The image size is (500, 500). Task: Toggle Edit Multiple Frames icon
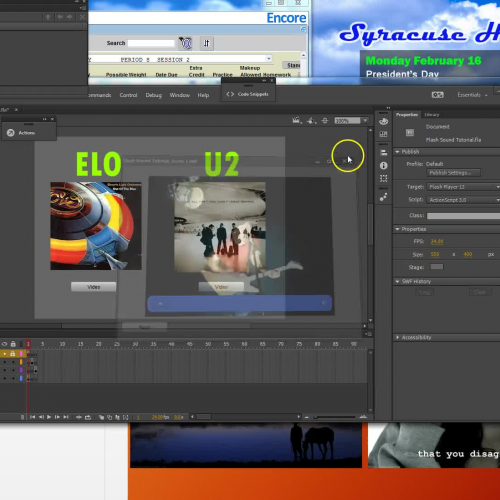click(117, 417)
